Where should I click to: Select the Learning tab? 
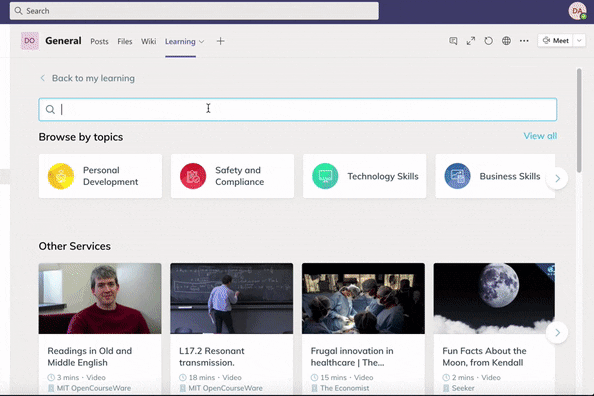pos(180,41)
